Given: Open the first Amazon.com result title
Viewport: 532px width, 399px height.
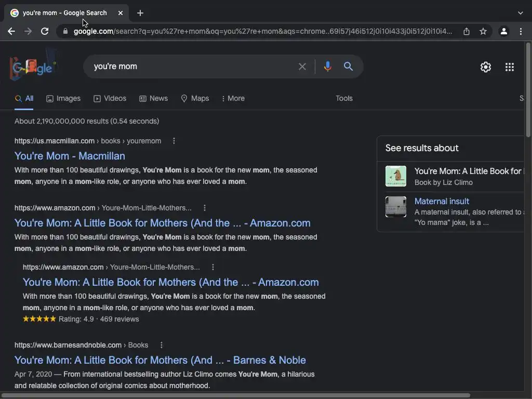Looking at the screenshot, I should (162, 223).
